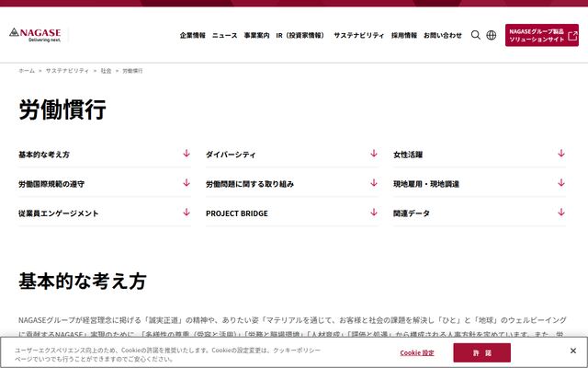
Task: Click the arrow beside 労働問題に関する取り組み
Action: (374, 183)
